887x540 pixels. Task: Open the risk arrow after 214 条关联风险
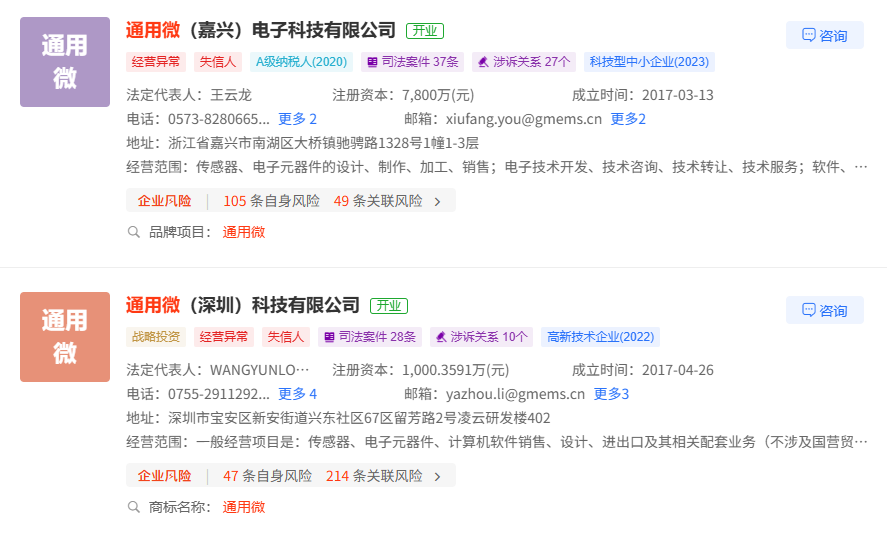(x=437, y=476)
